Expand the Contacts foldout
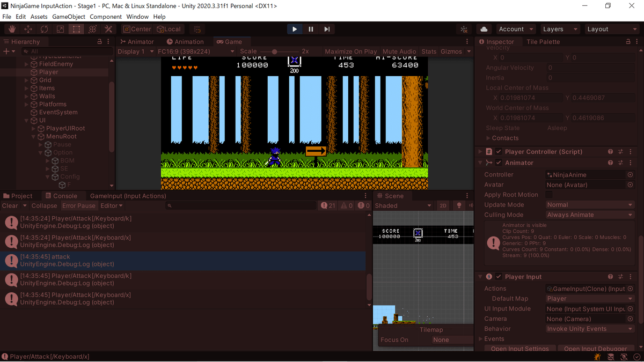Screen dimensions: 644x362 coord(488,138)
